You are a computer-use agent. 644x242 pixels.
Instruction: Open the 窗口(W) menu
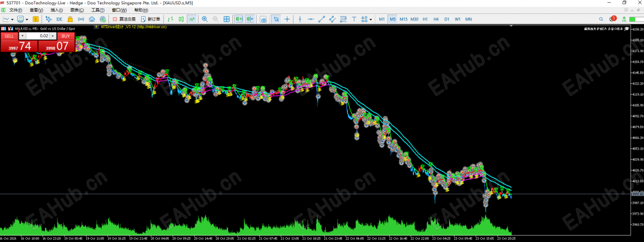[119, 10]
